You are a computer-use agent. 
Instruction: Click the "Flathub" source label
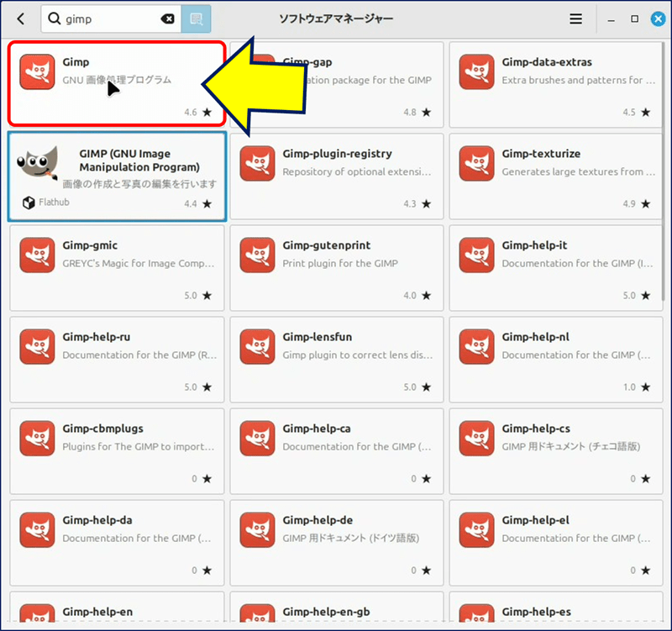click(54, 202)
